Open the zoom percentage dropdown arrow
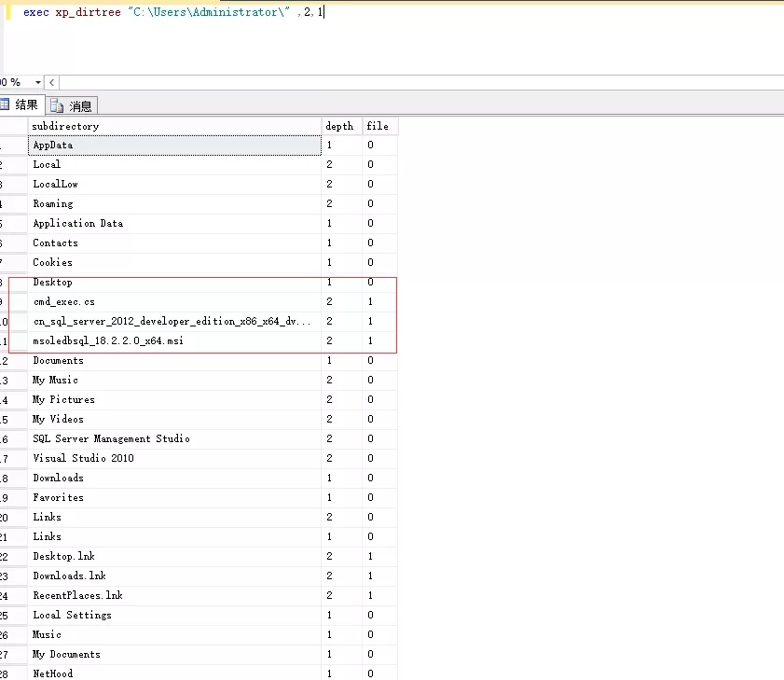Viewport: 784px width, 680px height. 38,82
